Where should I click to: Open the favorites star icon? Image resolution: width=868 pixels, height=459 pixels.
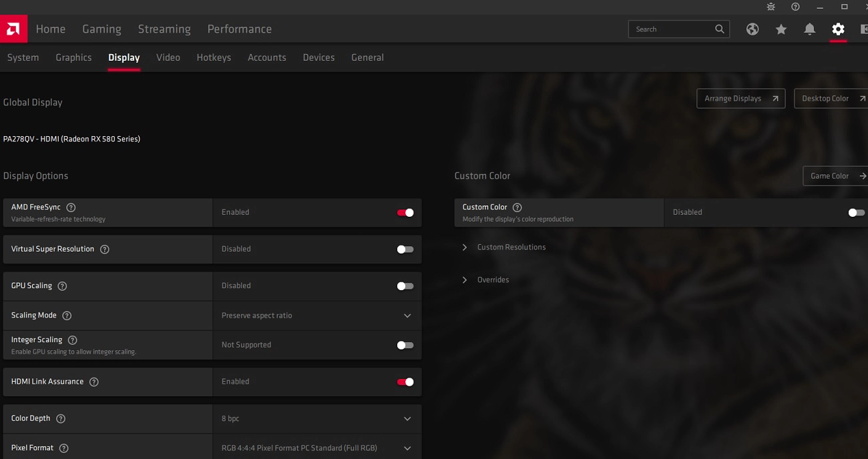tap(781, 29)
